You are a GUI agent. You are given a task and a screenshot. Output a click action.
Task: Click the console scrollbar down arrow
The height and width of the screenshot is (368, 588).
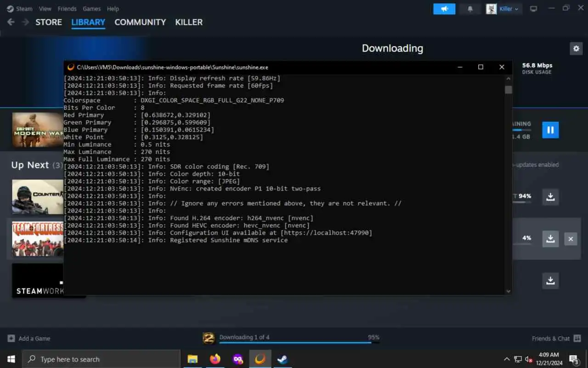508,291
